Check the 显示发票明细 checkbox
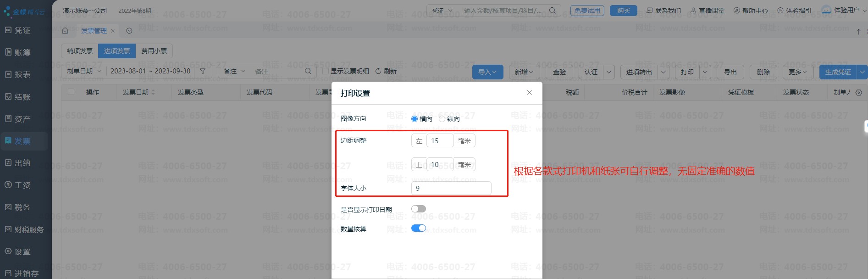This screenshot has height=279, width=868. click(x=326, y=71)
